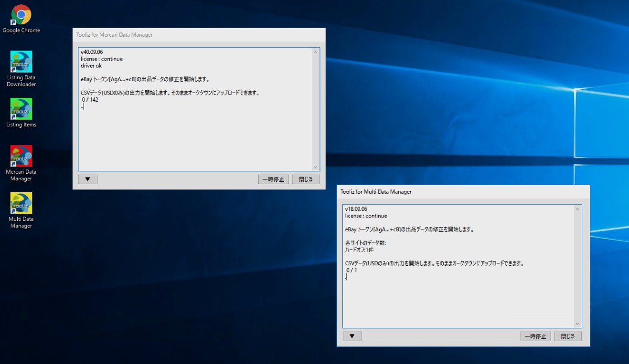Click the "0 / 142" progress line in the log
This screenshot has height=364, width=629.
[x=90, y=100]
